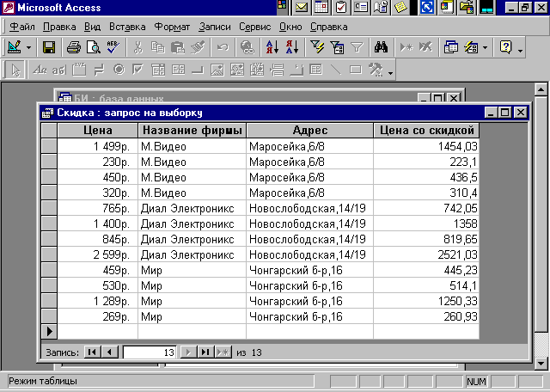Go to last record navigation button
Image resolution: width=550 pixels, height=392 pixels.
205,352
